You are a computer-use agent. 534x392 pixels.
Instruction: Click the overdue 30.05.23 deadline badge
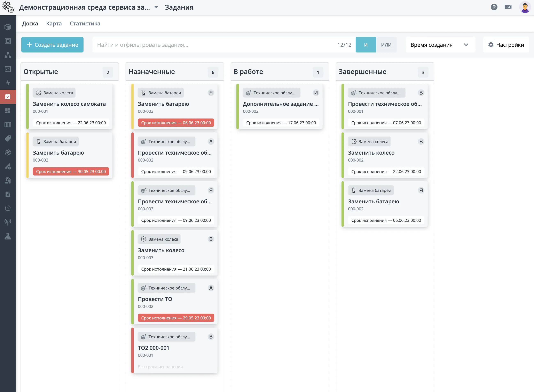tap(71, 172)
